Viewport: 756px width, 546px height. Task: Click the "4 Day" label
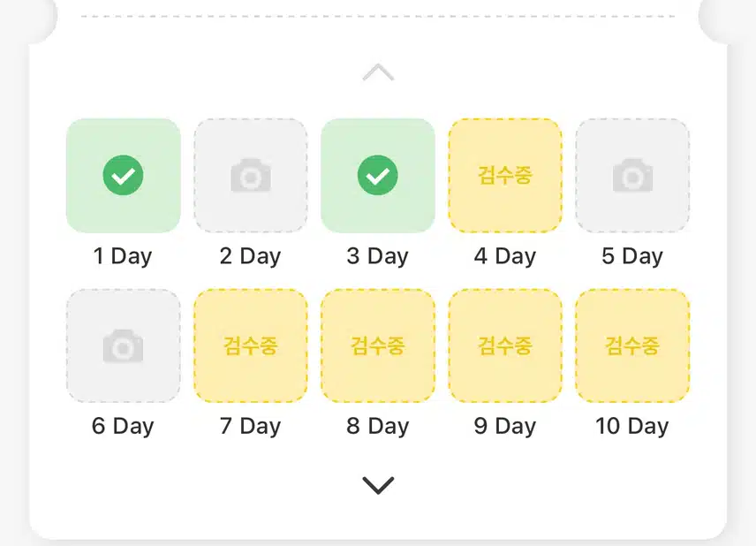[x=505, y=256]
